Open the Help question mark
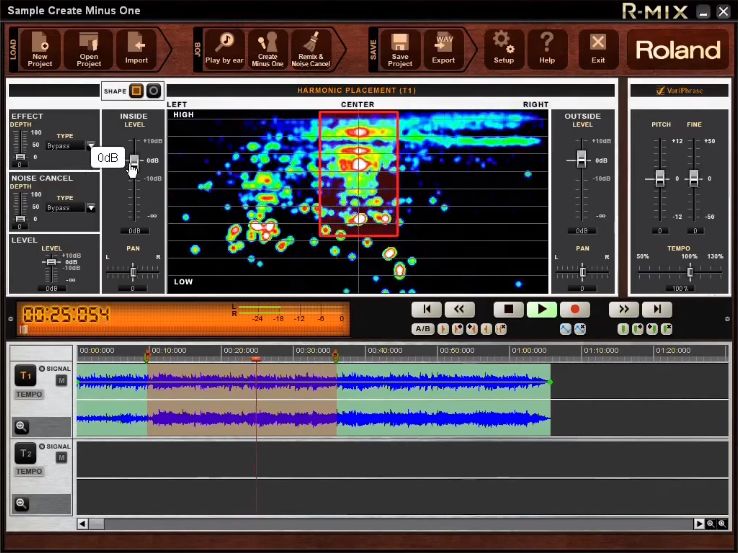The width and height of the screenshot is (738, 553). [x=547, y=49]
